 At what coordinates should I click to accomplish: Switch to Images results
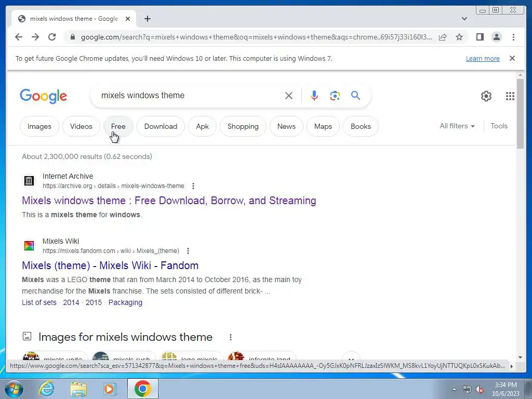[39, 126]
